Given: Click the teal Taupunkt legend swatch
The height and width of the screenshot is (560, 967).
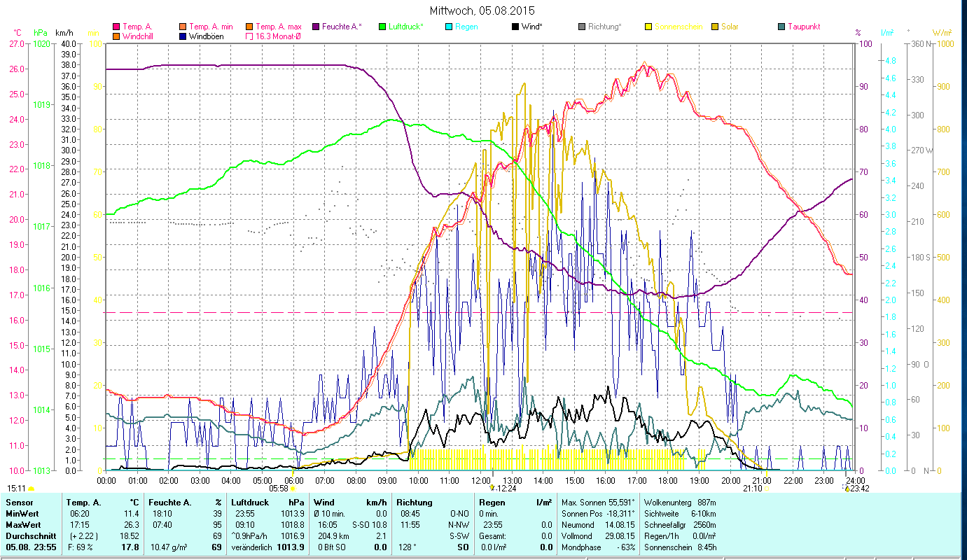Looking at the screenshot, I should [x=781, y=27].
